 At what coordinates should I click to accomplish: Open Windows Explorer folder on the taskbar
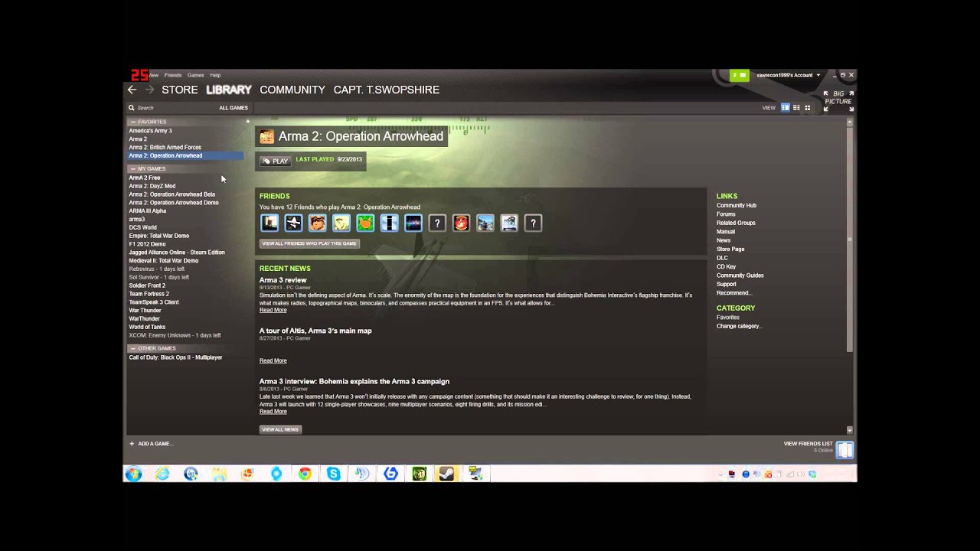click(x=220, y=474)
